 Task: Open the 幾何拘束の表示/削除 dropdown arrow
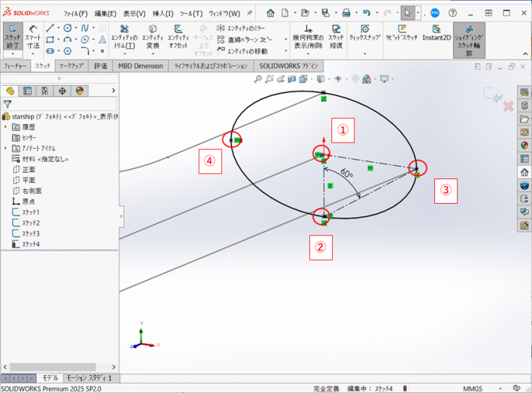308,55
